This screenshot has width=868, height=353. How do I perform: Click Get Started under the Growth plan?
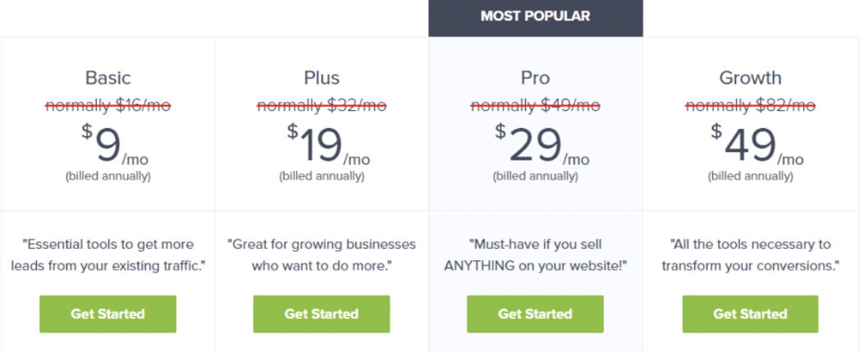pos(750,314)
